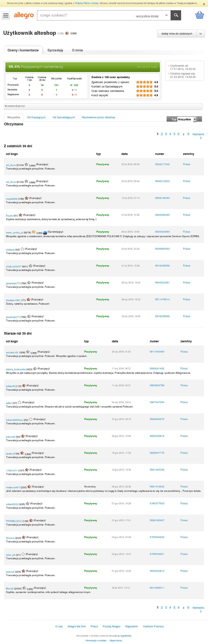Open transaction number 5962217432
208x644 pixels.
coord(162,164)
